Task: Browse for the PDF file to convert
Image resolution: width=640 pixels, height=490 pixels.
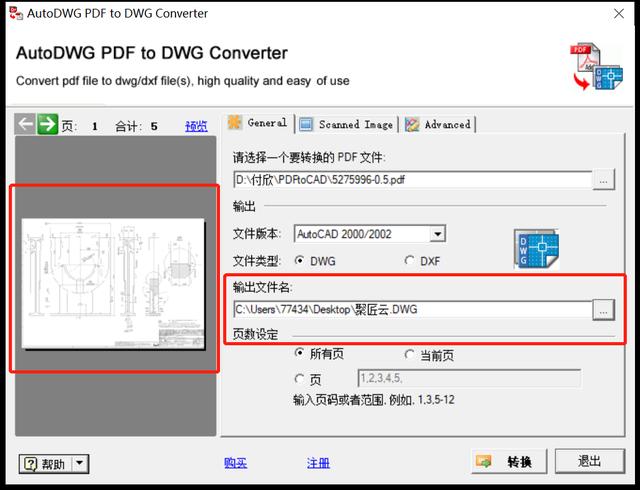Action: pyautogui.click(x=603, y=180)
